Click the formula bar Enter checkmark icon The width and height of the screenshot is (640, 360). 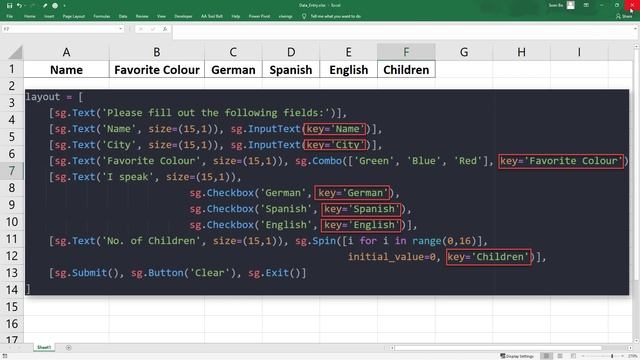153,29
